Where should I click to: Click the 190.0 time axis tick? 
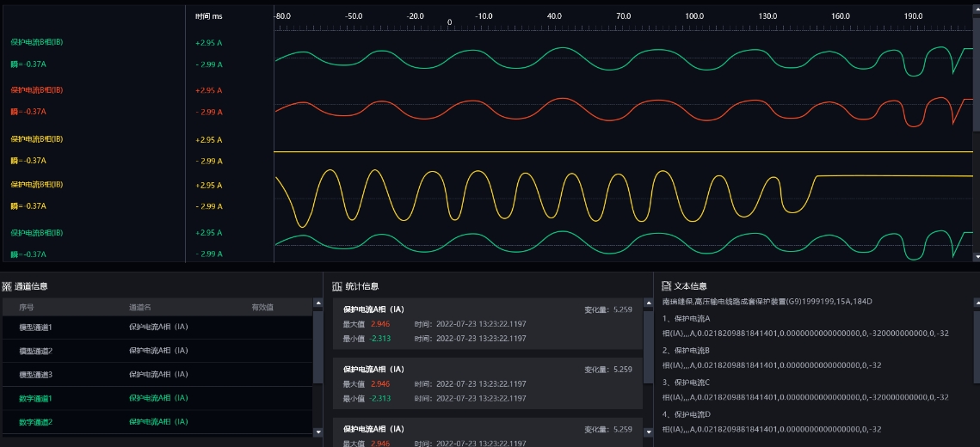[913, 16]
